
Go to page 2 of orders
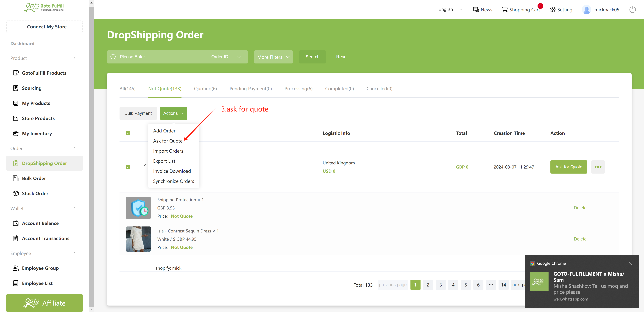click(x=428, y=285)
